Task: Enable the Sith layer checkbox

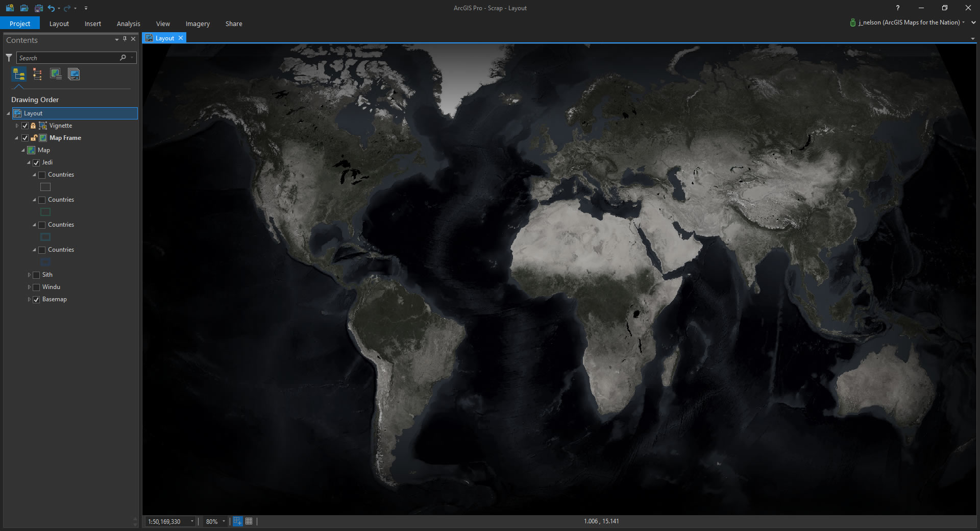Action: 36,275
